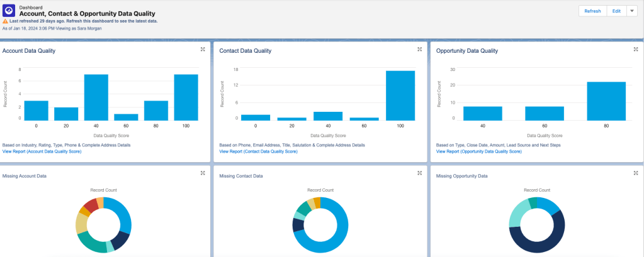Screen dimensions: 644x257
Task: Click the score 100 bar in Account chart
Action: 186,97
